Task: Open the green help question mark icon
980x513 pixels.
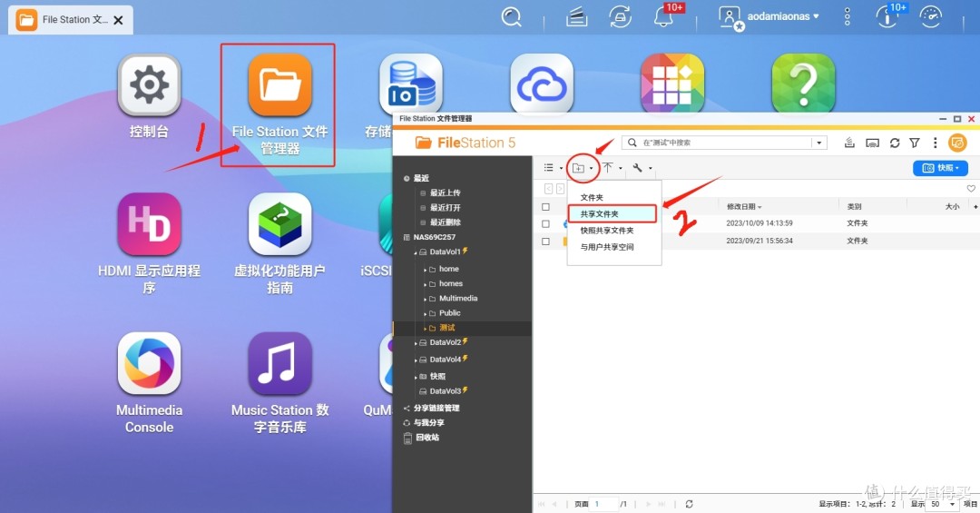Action: [x=803, y=85]
